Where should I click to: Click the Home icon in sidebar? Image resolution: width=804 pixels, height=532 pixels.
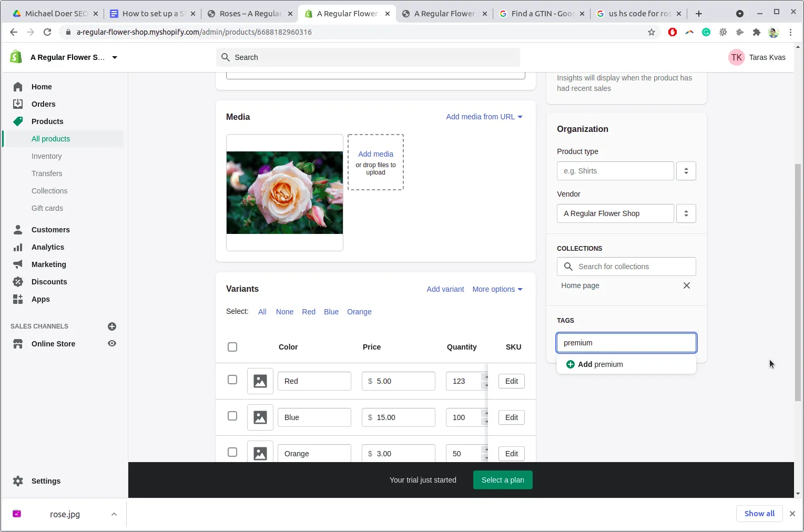point(18,87)
